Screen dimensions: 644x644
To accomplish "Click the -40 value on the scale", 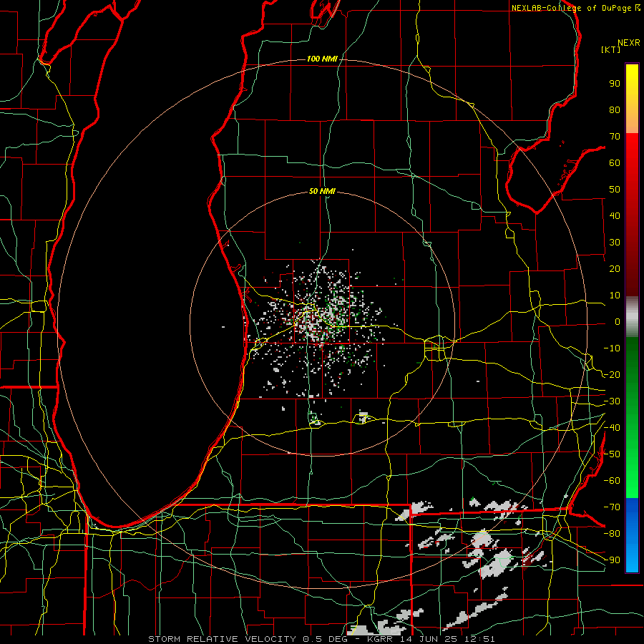I will point(612,428).
